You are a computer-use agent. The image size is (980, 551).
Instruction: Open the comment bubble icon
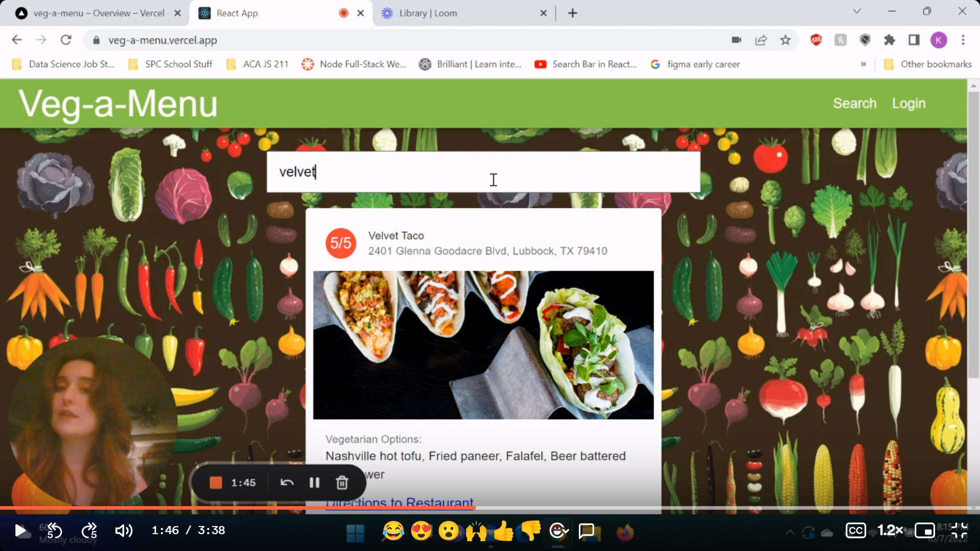pos(586,531)
